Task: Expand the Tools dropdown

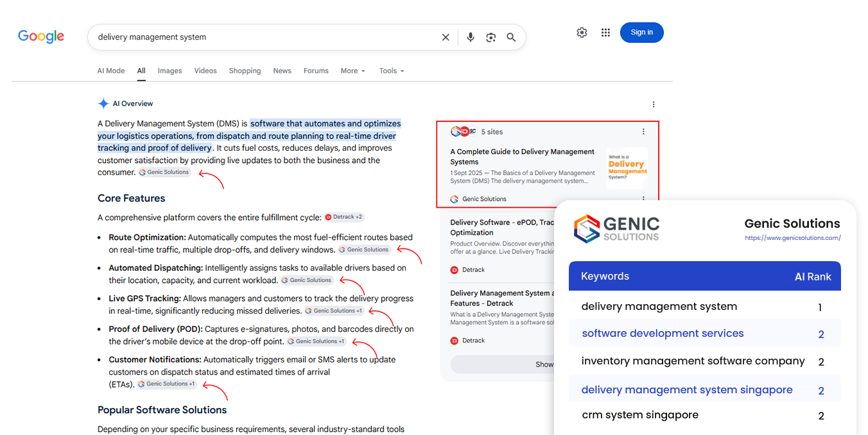Action: (x=392, y=71)
